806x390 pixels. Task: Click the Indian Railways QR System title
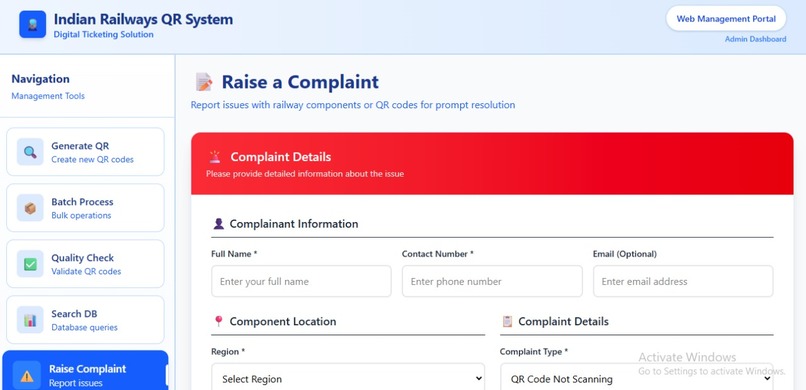143,20
